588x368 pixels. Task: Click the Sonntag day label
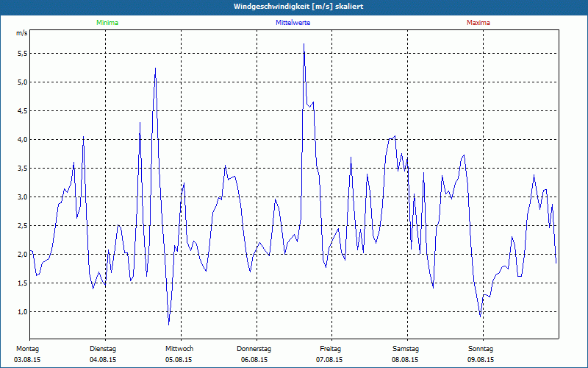coord(481,349)
